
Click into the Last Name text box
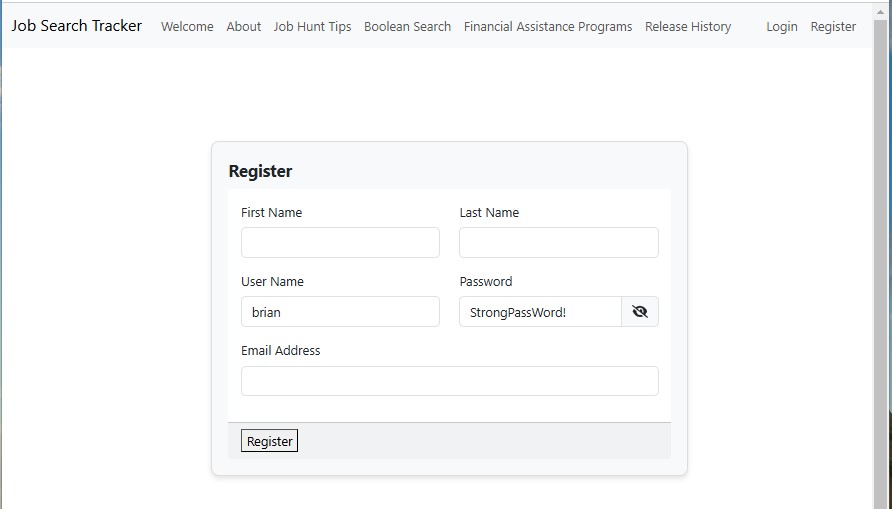coord(558,243)
